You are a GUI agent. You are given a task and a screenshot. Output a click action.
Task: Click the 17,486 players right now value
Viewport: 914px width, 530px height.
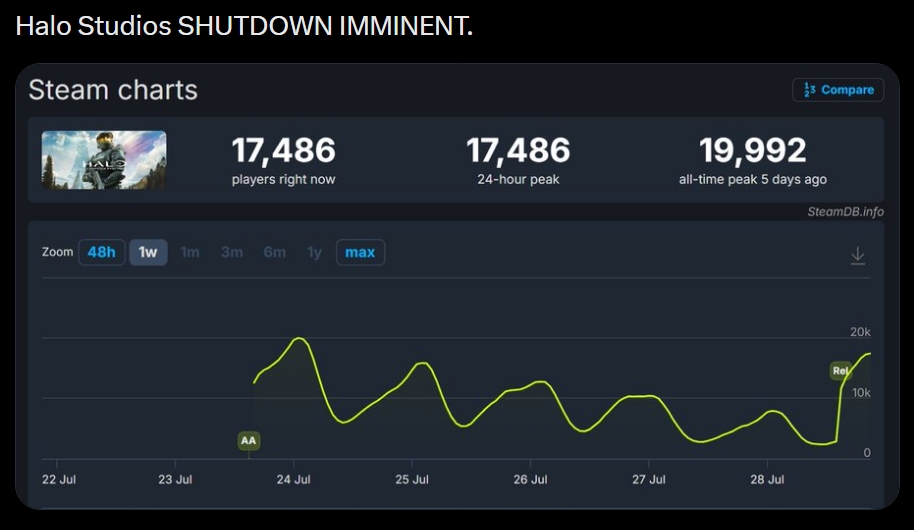point(283,150)
